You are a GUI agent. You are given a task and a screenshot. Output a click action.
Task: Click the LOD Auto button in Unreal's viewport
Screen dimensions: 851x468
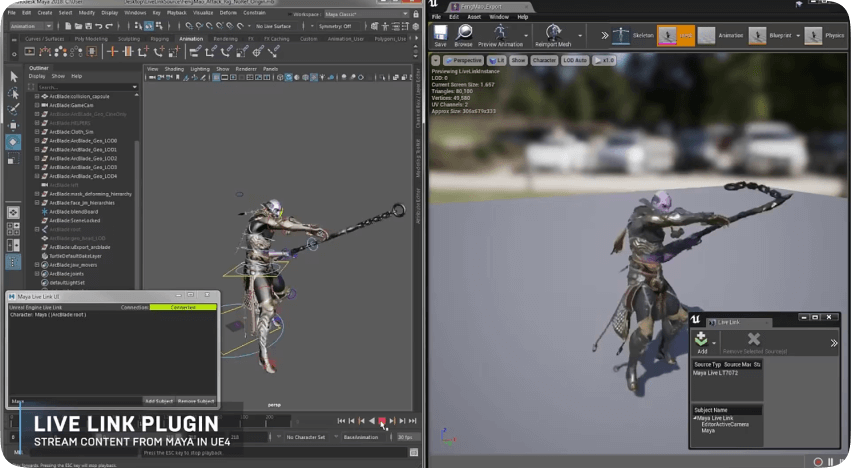pyautogui.click(x=575, y=60)
